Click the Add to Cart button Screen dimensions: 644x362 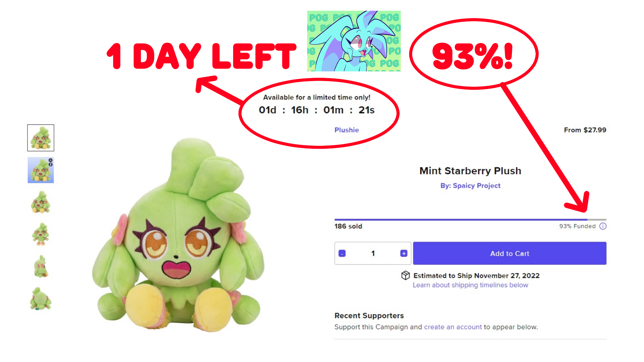click(509, 253)
